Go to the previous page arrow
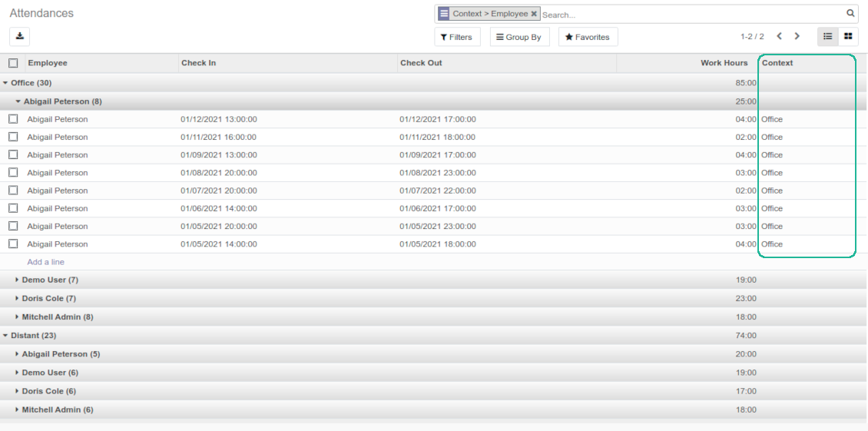Viewport: 868px width, 431px height. pos(779,36)
